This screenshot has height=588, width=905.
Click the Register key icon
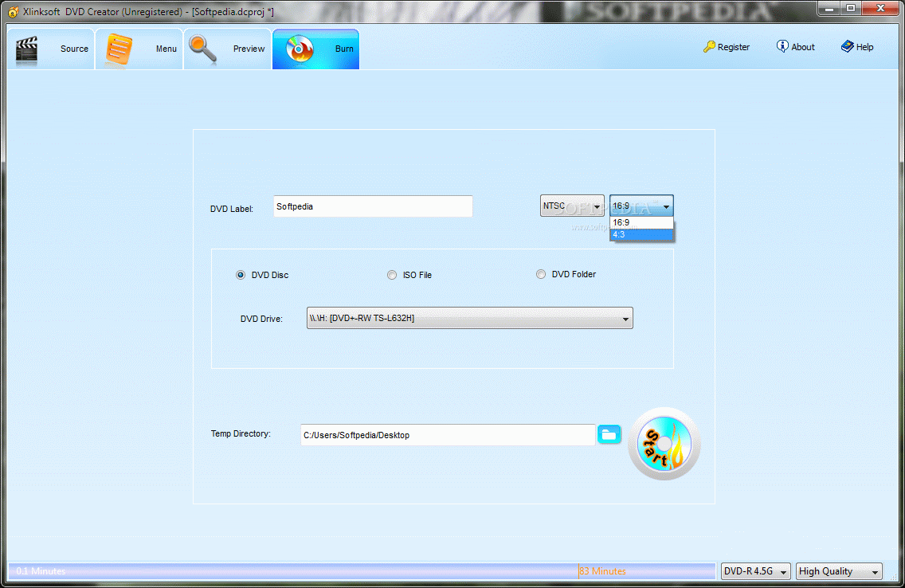coord(709,47)
